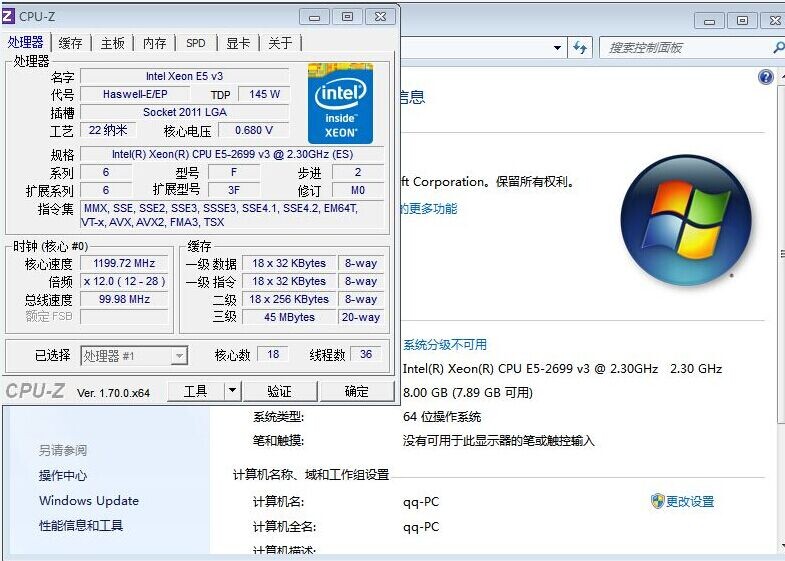Switch to the SPD tab

(196, 43)
